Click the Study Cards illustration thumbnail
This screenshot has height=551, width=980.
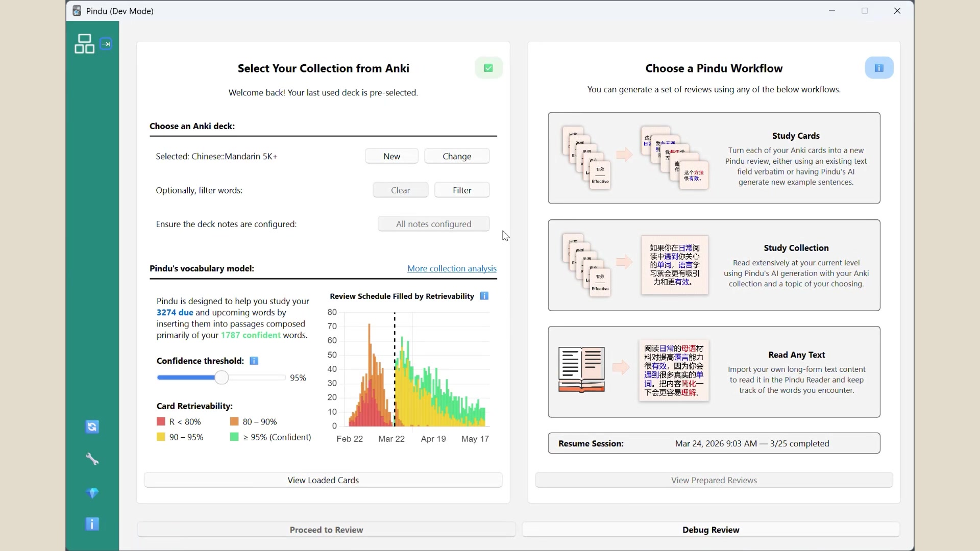(635, 158)
